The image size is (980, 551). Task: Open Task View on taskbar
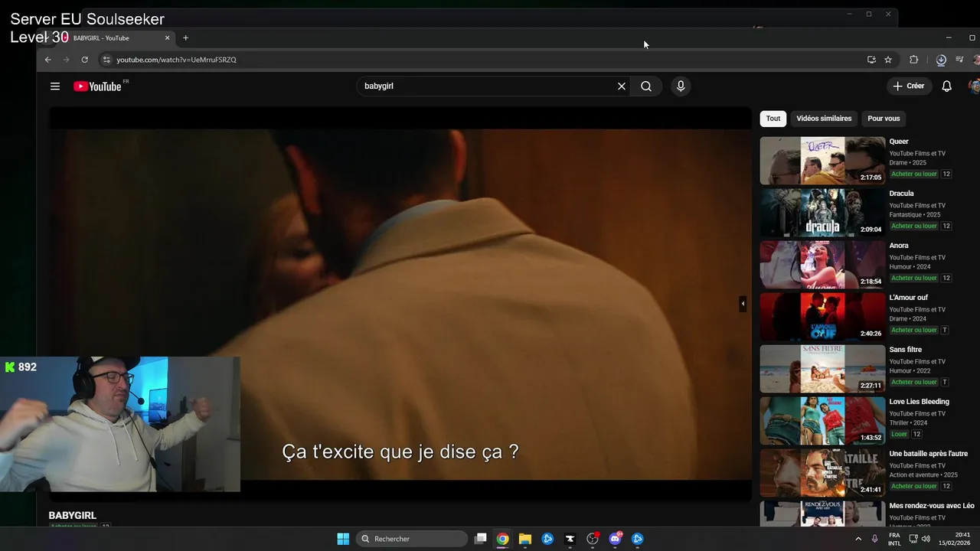coord(480,539)
